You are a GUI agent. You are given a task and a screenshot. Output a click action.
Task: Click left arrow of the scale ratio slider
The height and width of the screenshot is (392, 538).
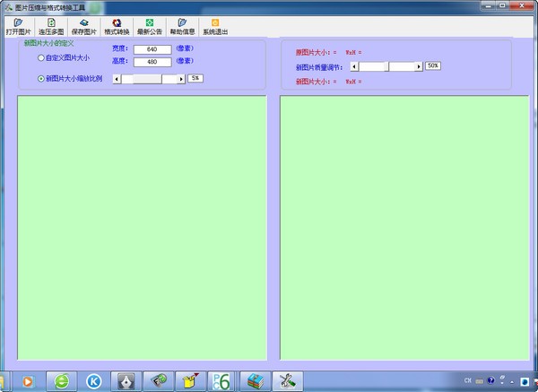(117, 79)
